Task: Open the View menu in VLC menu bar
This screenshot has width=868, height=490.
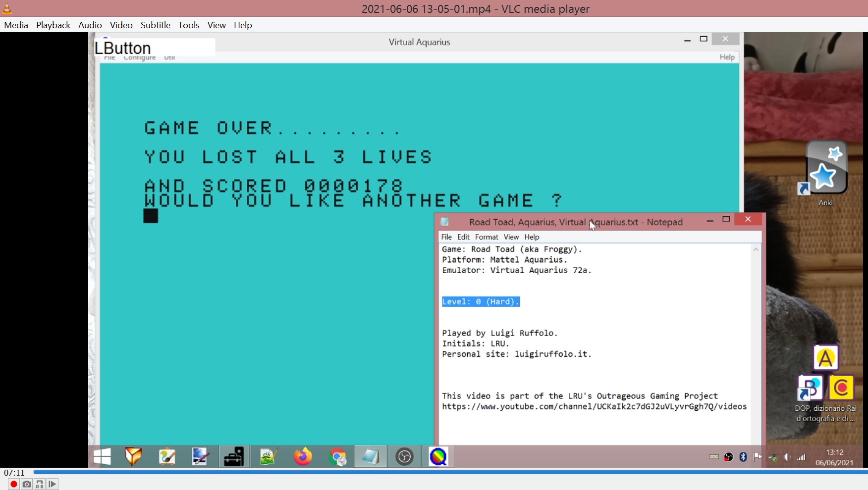Action: [x=217, y=25]
